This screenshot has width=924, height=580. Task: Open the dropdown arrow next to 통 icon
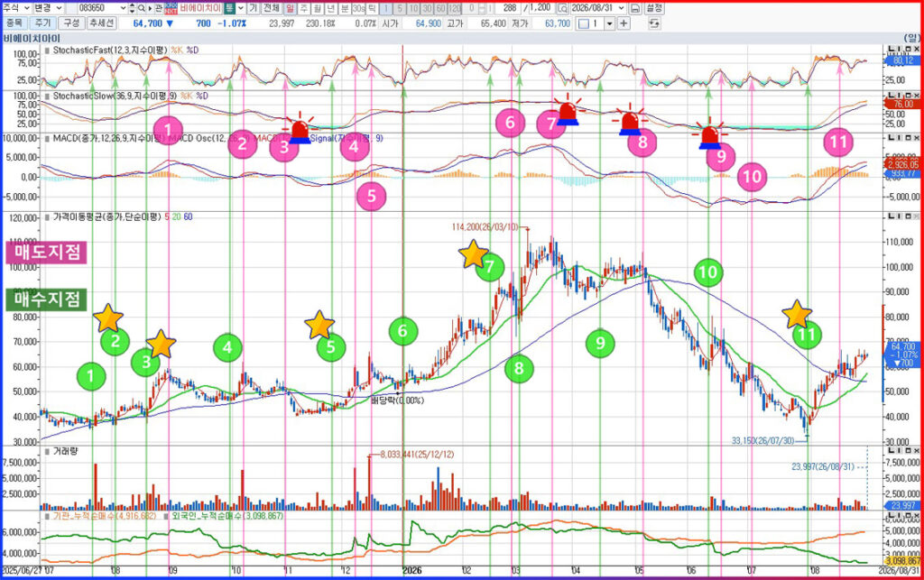click(x=241, y=8)
